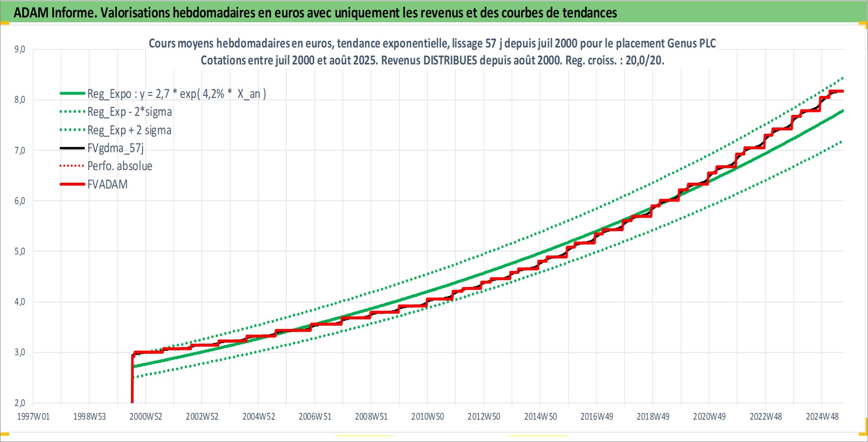Click the x-axis label 1998W53
This screenshot has width=868, height=442.
pos(89,416)
